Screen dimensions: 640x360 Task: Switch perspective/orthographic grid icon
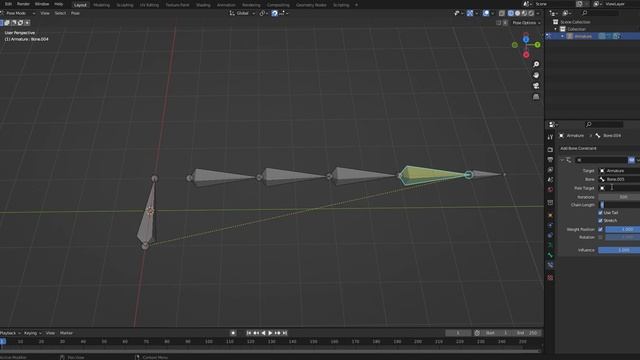pyautogui.click(x=536, y=97)
